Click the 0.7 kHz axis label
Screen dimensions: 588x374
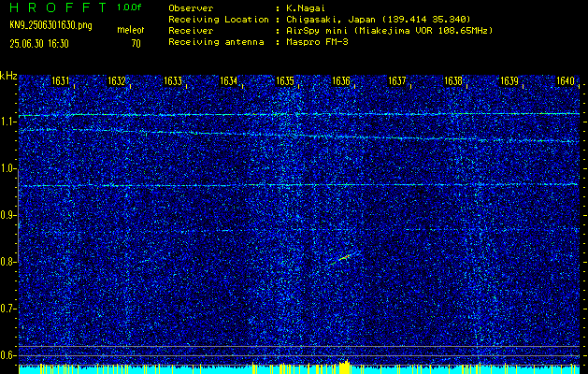click(x=7, y=309)
